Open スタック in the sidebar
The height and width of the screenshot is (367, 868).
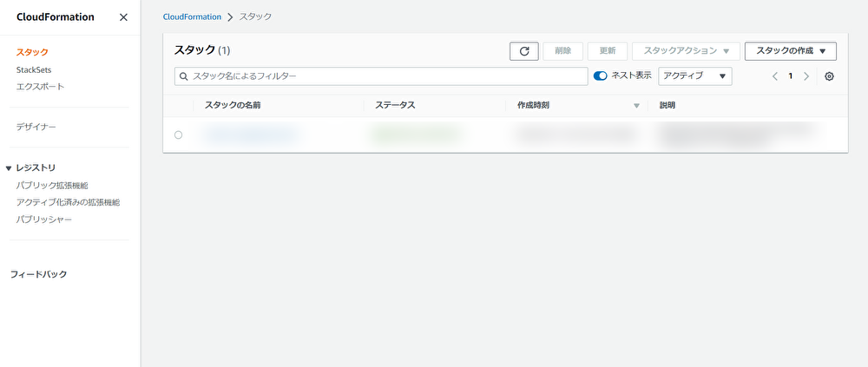tap(32, 53)
